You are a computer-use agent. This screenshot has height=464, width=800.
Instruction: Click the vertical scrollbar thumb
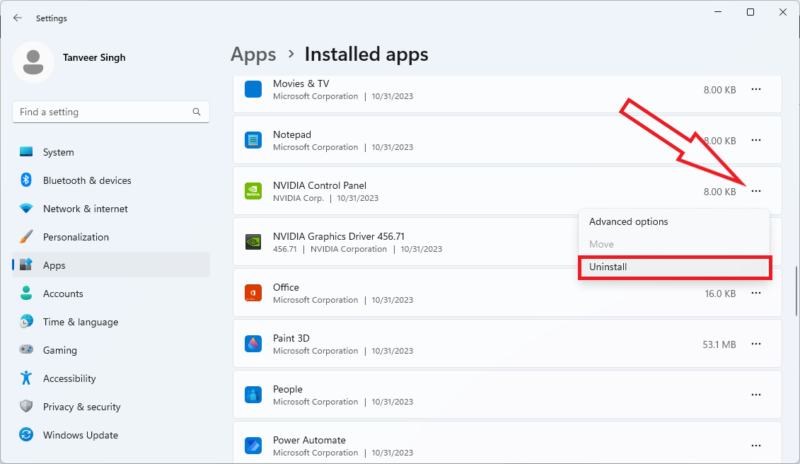[796, 291]
